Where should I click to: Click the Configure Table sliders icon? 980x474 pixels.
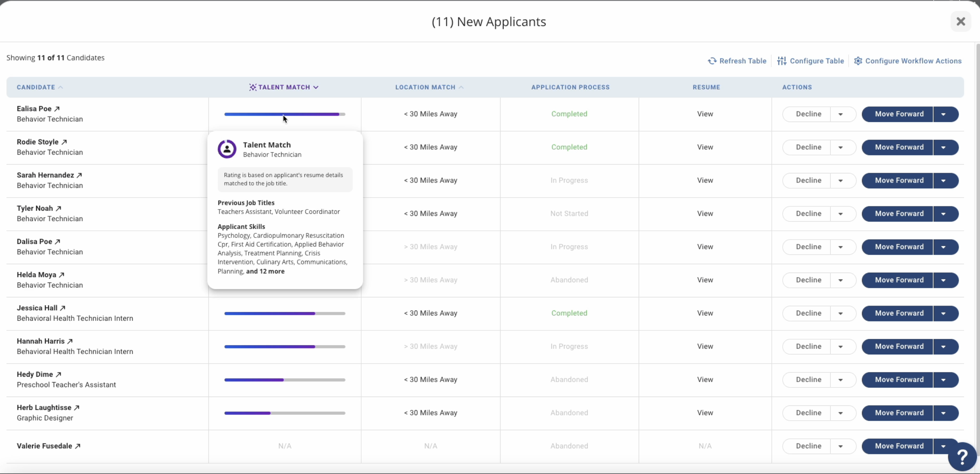(782, 61)
